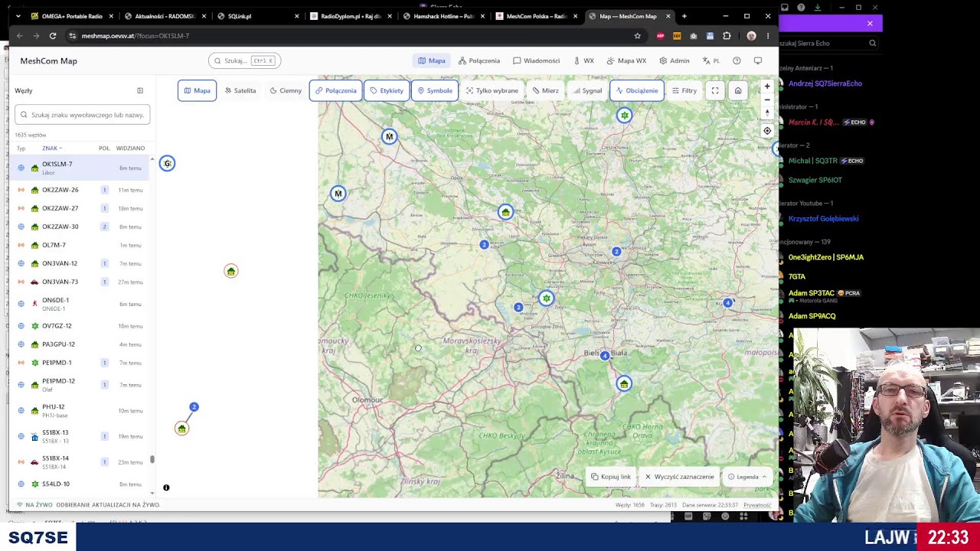Click cluster marker labeled 4 near Bielsko-Biała
Image resolution: width=980 pixels, height=551 pixels.
[605, 356]
